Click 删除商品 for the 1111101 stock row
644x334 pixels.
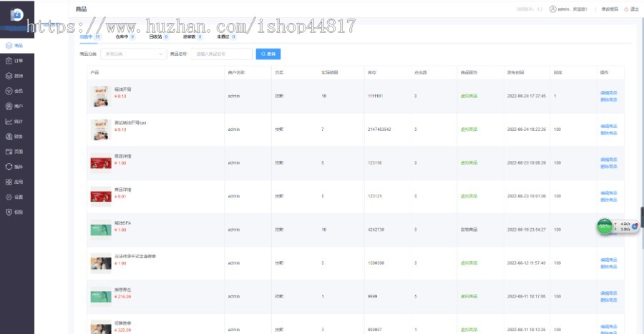[609, 99]
